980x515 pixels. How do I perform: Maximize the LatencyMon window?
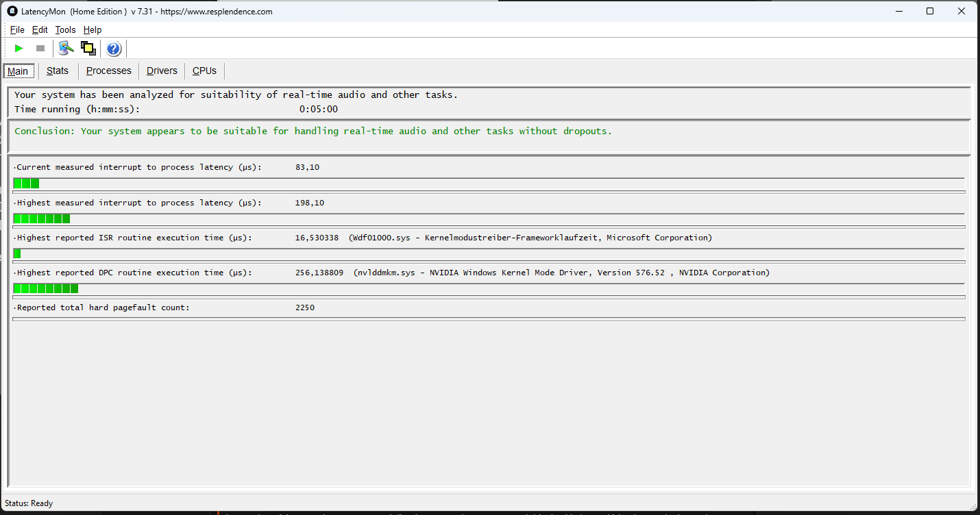click(x=930, y=11)
